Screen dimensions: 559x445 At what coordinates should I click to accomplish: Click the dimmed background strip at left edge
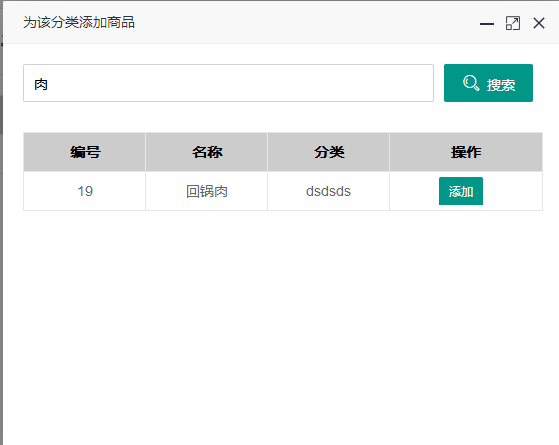click(x=1, y=250)
